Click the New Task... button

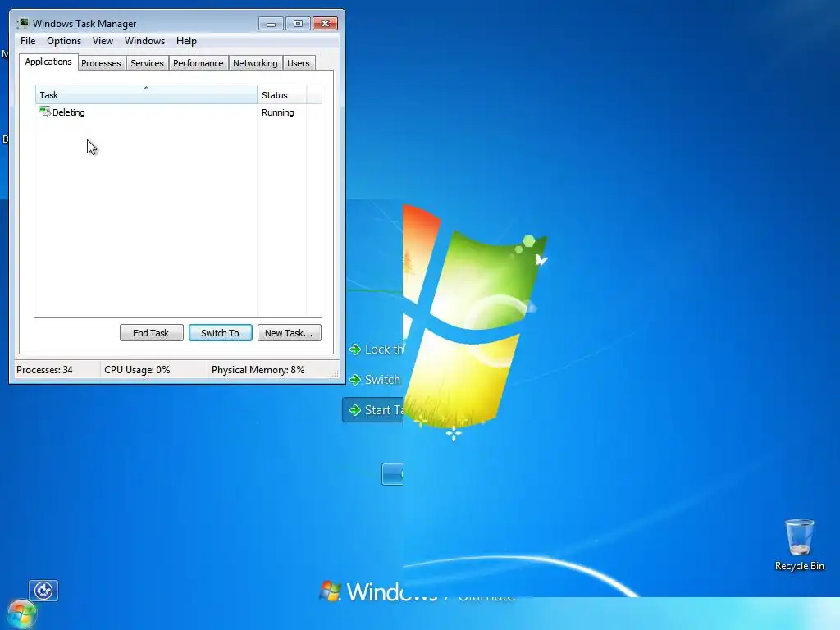(289, 333)
